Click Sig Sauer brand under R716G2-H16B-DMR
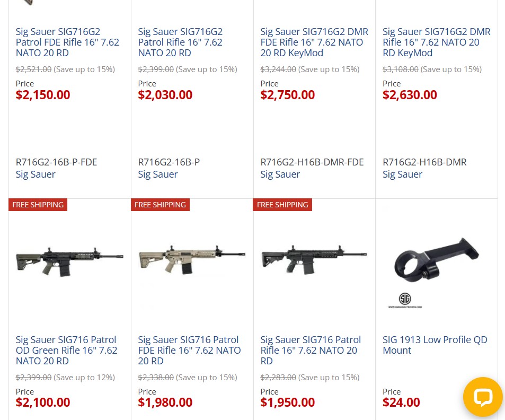505x420 pixels. 402,174
